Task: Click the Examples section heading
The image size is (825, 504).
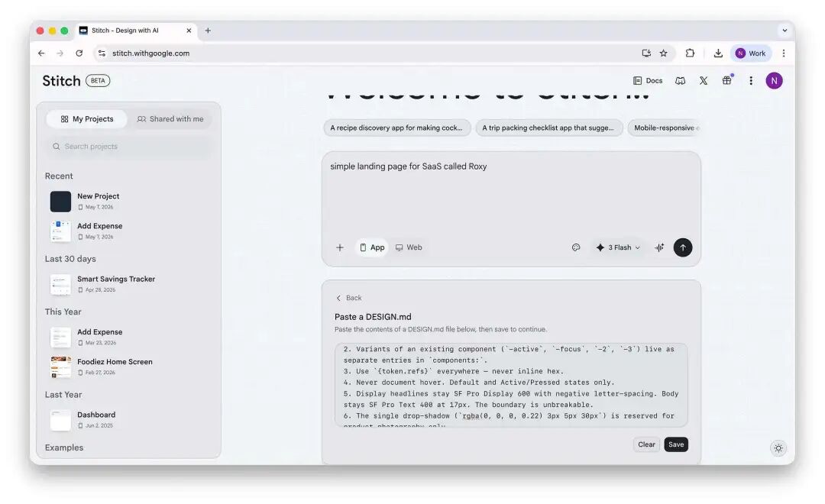Action: coord(64,447)
